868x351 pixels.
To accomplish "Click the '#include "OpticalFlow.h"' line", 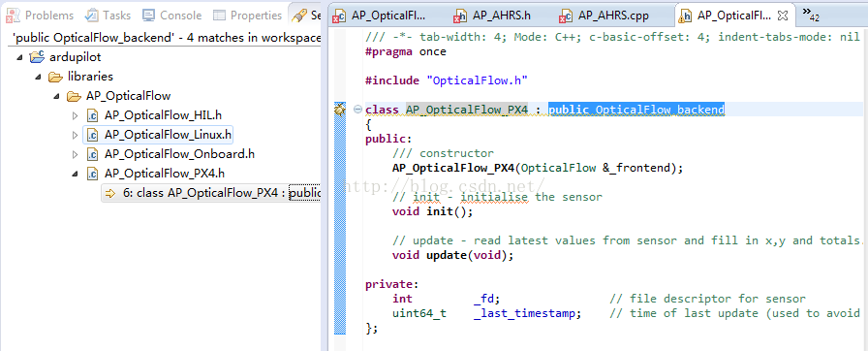I will [447, 80].
